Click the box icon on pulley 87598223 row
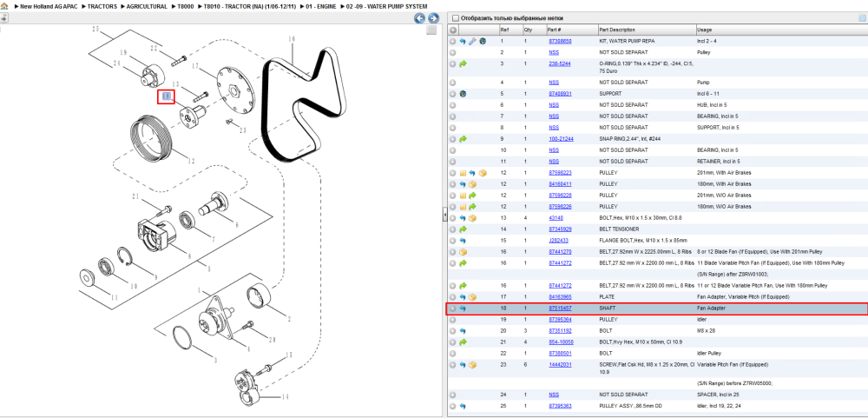This screenshot has height=418, width=868. (x=482, y=173)
